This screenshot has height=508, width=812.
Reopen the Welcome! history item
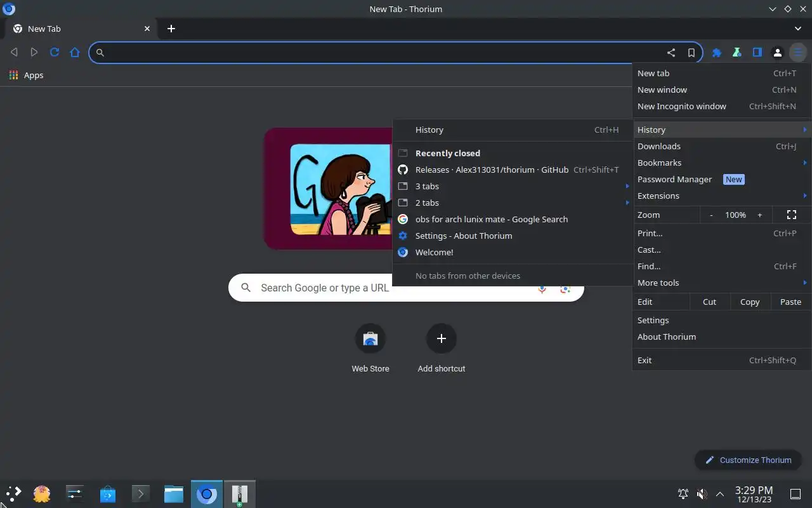point(513,252)
